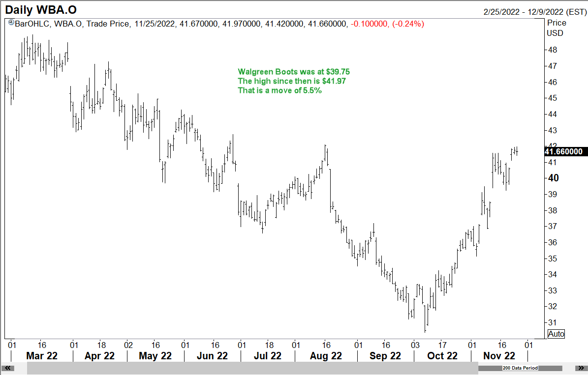This screenshot has height=375, width=588.
Task: Click the green Walgreen Boots annotation text
Action: click(294, 81)
